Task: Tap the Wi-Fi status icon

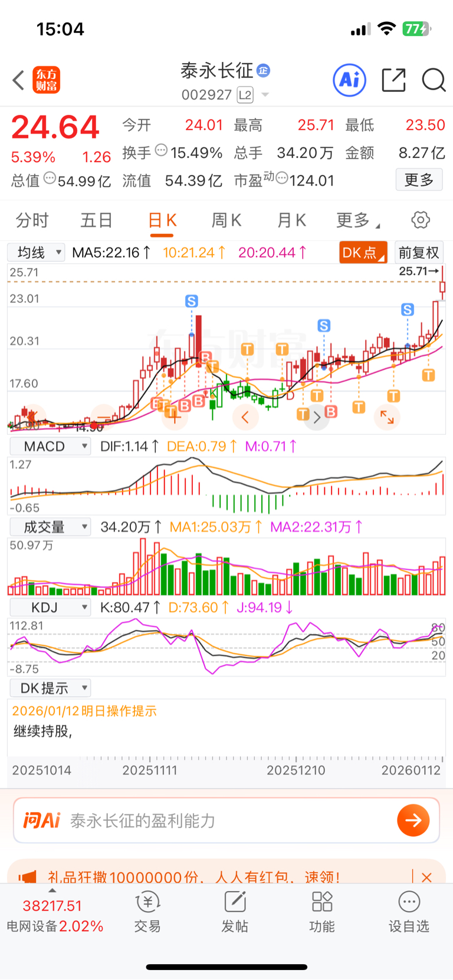Action: click(386, 29)
